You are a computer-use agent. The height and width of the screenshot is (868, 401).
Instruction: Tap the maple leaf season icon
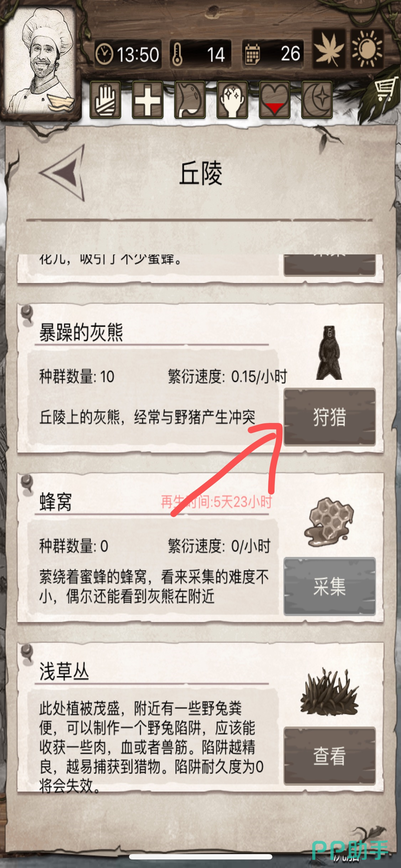[x=329, y=49]
